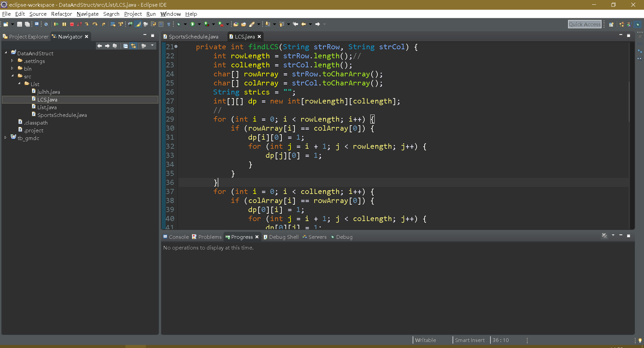Screen dimensions: 644x348
Task: Open the External Tools dropdown arrow
Action: [x=227, y=24]
